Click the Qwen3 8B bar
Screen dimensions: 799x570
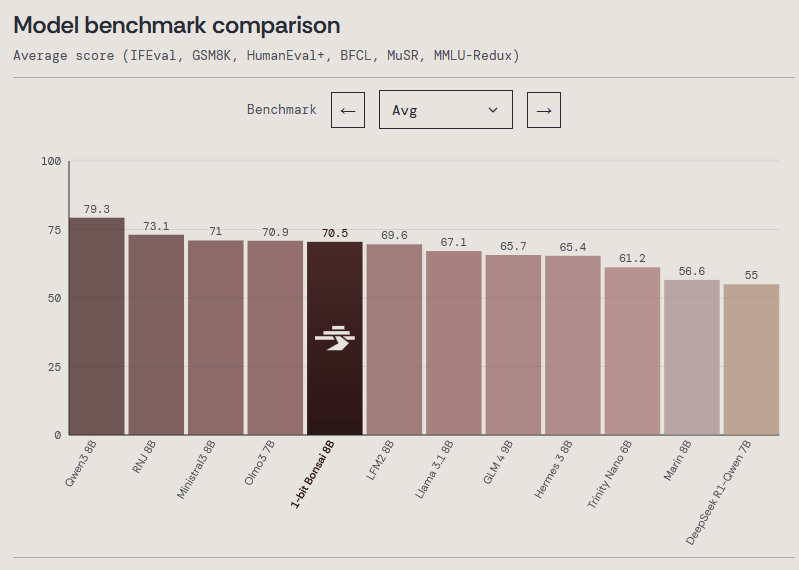click(97, 326)
